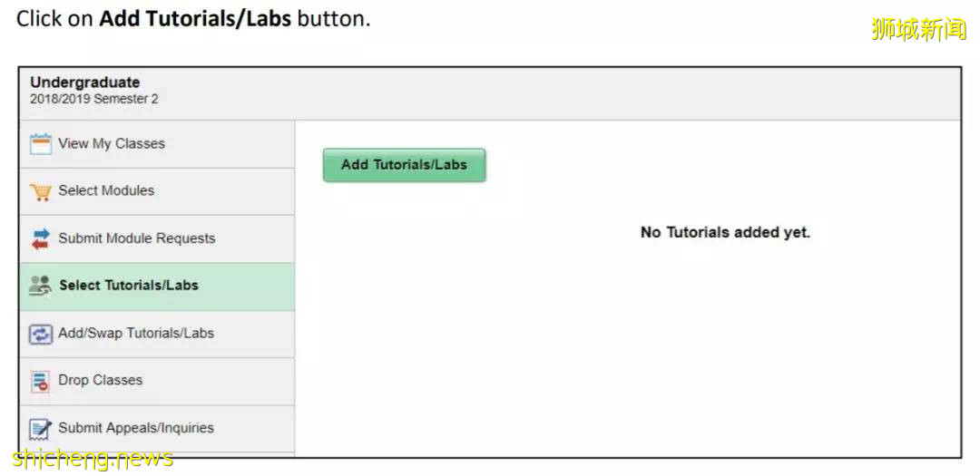The image size is (980, 476).
Task: Navigate to the Add/Swap Tutorials/Labs text label
Action: [136, 333]
